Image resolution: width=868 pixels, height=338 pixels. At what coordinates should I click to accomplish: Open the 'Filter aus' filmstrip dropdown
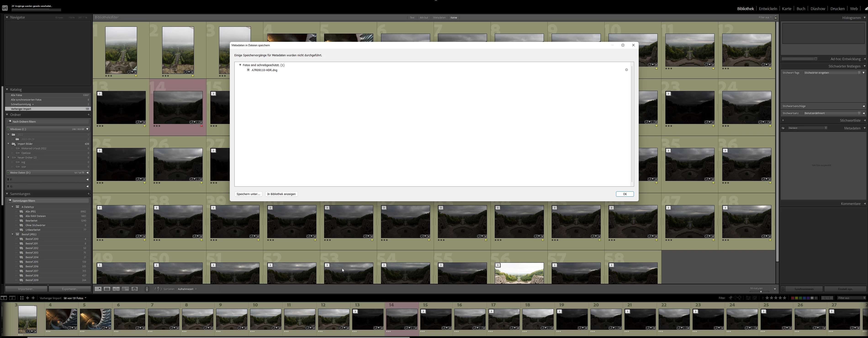[851, 298]
